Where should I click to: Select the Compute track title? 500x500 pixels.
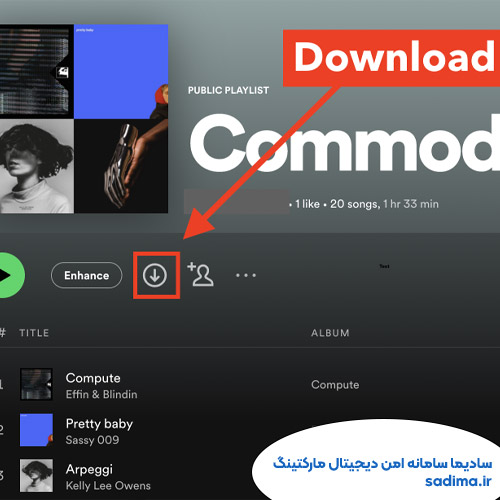pyautogui.click(x=93, y=378)
